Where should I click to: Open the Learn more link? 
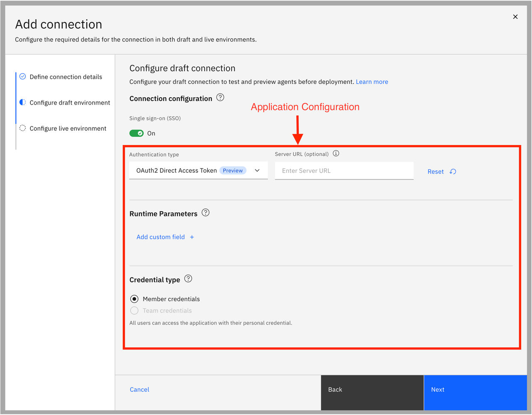(372, 82)
